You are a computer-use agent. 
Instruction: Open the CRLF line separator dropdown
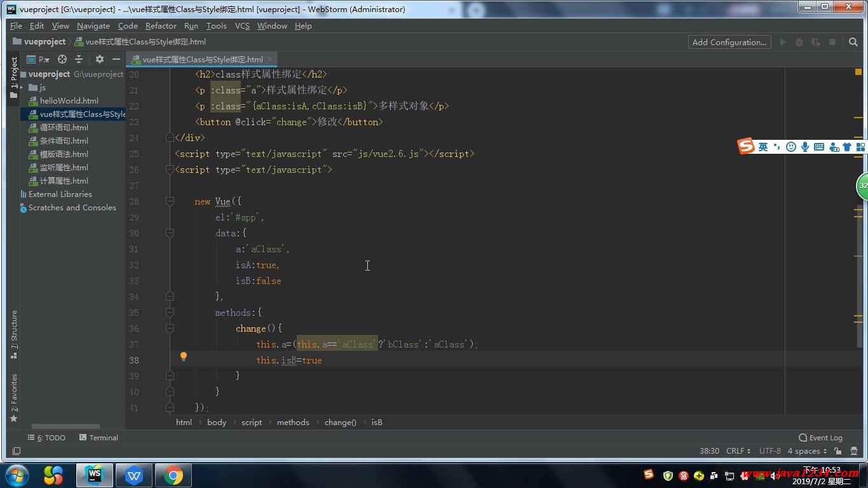point(738,451)
